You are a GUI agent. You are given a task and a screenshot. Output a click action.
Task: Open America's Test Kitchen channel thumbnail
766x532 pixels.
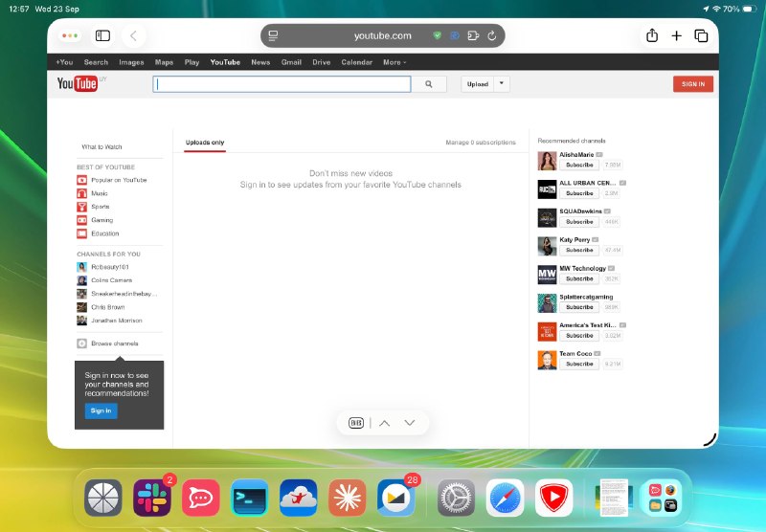[547, 332]
